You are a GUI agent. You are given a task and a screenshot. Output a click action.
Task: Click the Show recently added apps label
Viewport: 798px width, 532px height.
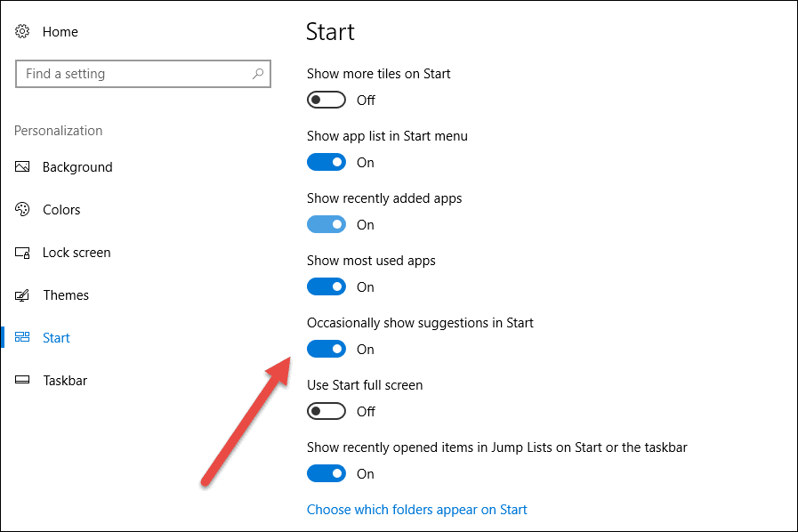point(384,198)
